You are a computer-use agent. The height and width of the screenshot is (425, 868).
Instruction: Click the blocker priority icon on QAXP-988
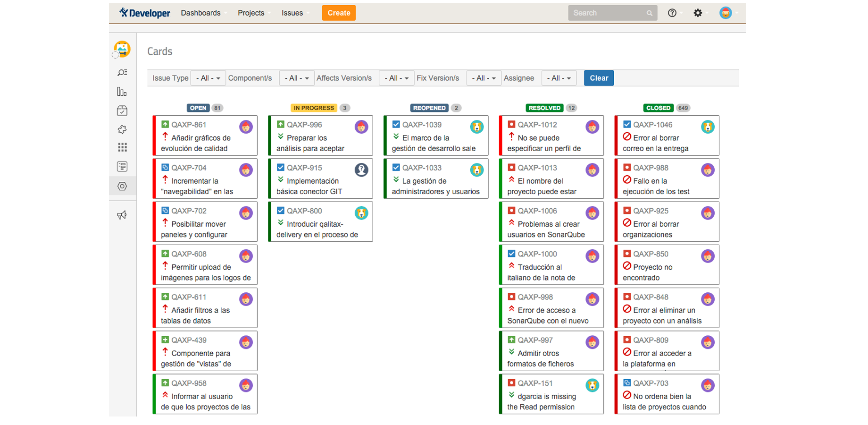(627, 179)
